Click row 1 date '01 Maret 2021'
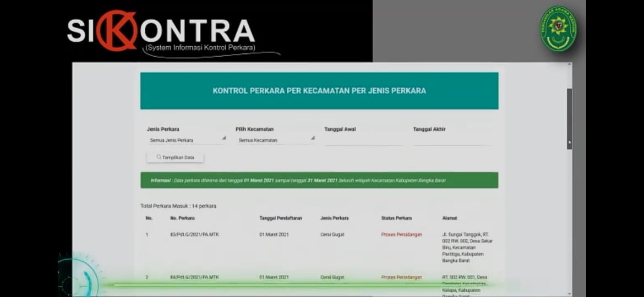The image size is (644, 297). tap(274, 235)
